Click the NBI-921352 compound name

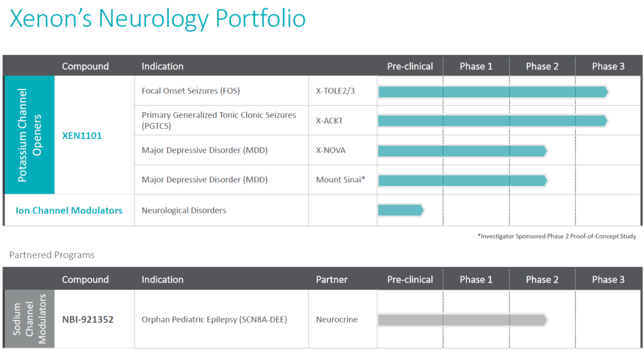point(88,320)
